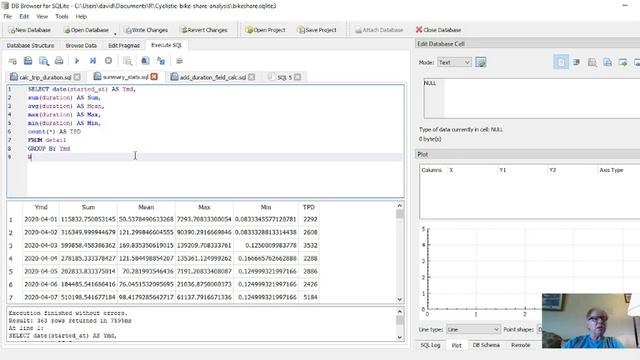This screenshot has height=360, width=640.
Task: Switch to Plot bottom tab
Action: [456, 345]
